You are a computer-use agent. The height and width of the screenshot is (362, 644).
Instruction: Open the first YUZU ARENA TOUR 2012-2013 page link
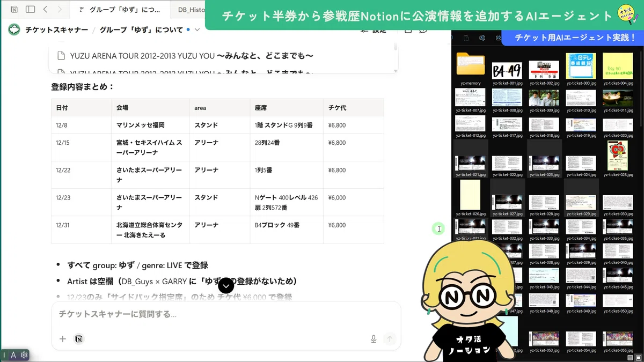pyautogui.click(x=185, y=56)
